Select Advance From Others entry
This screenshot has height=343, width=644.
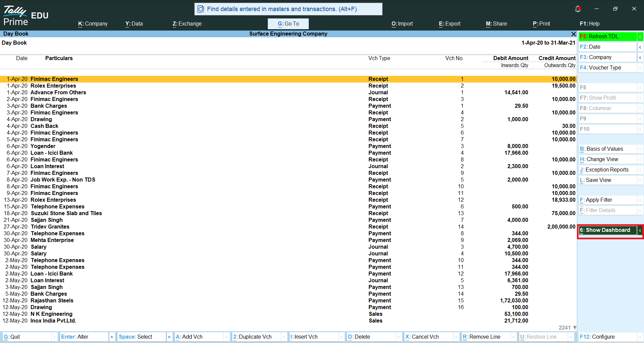[x=288, y=93]
